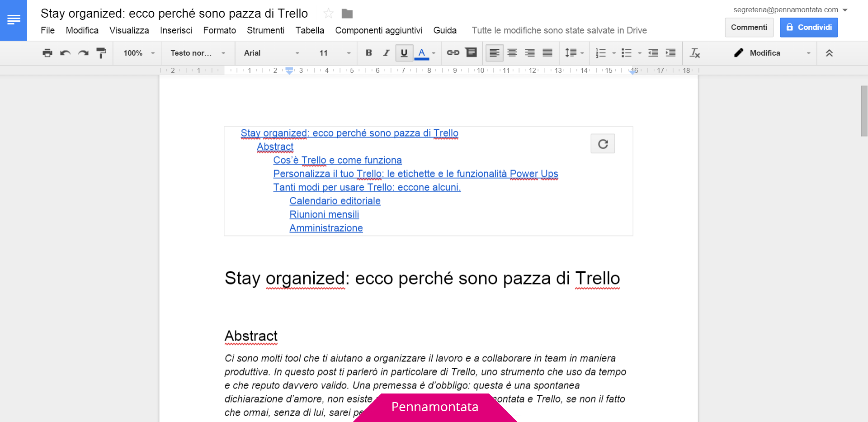Insert a comment
Image resolution: width=868 pixels, height=422 pixels.
click(x=471, y=53)
